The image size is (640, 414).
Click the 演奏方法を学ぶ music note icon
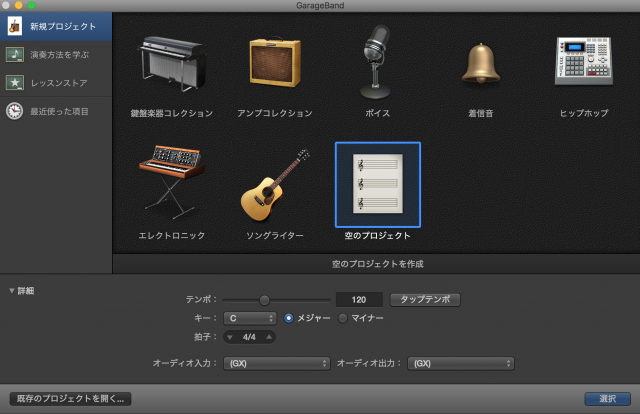tap(15, 54)
